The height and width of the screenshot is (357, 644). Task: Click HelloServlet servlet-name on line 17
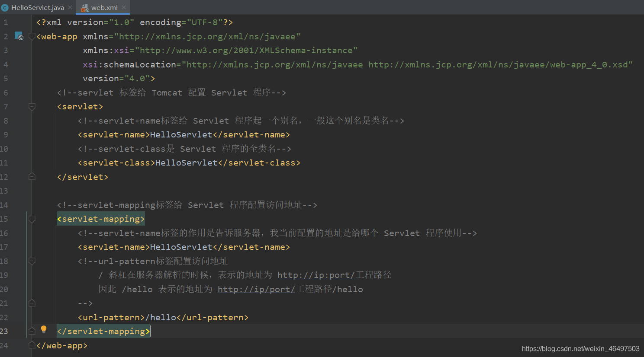(x=181, y=247)
